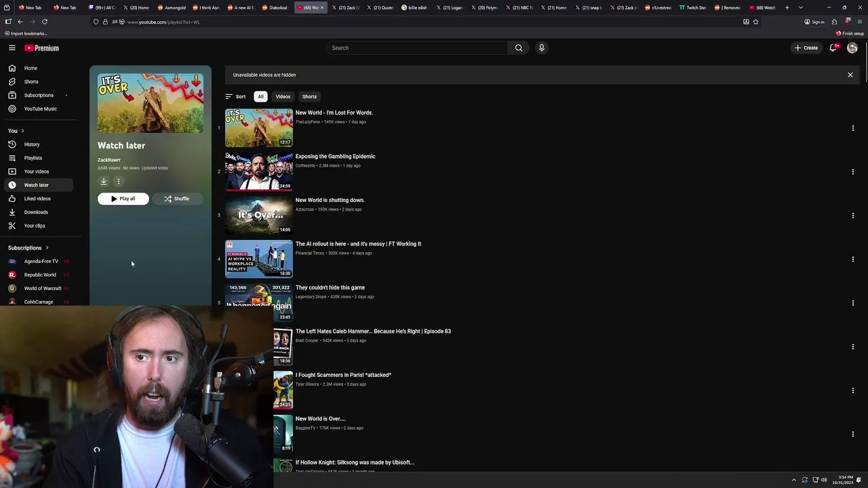The height and width of the screenshot is (488, 868).
Task: Open the ZackRawrr channel link
Action: (x=109, y=161)
